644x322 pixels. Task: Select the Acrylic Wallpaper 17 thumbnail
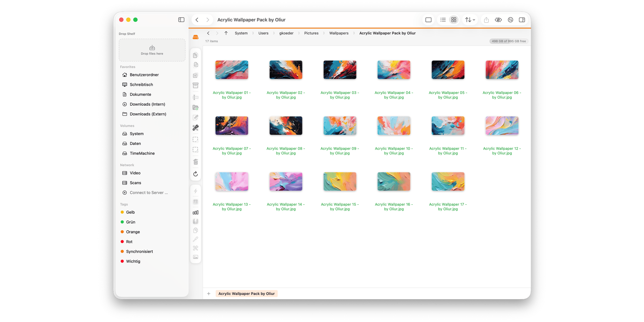tap(448, 181)
